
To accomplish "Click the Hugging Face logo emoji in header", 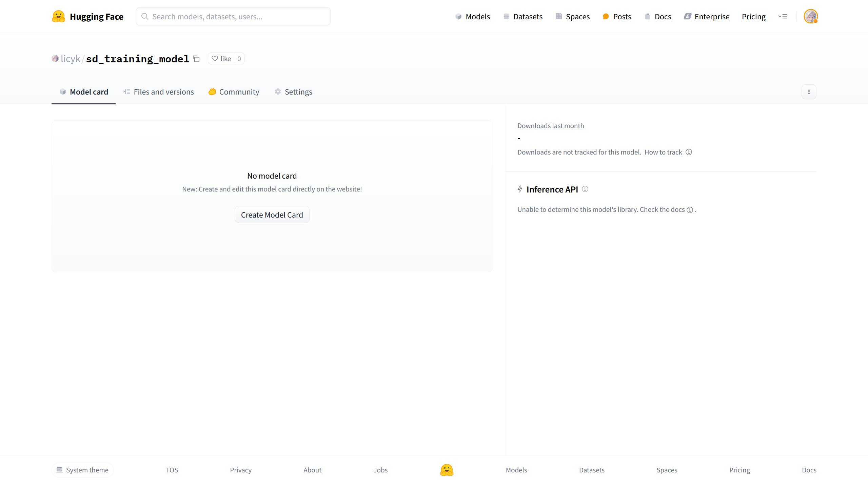I will [58, 16].
